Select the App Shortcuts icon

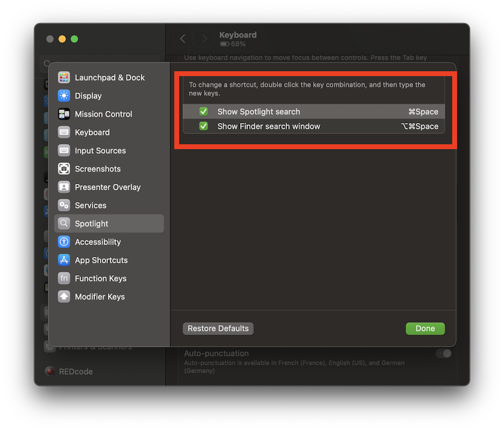click(64, 260)
